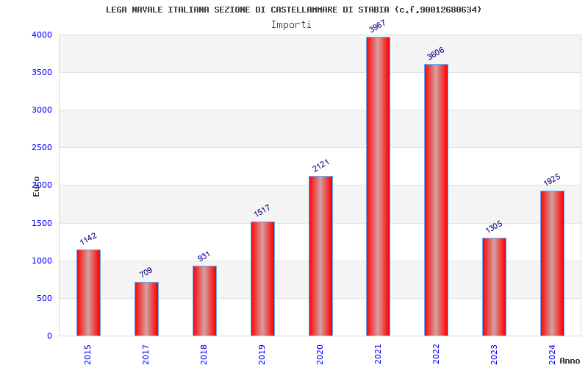The image size is (588, 368).
Task: Click the Anno axis title
Action: coord(570,361)
